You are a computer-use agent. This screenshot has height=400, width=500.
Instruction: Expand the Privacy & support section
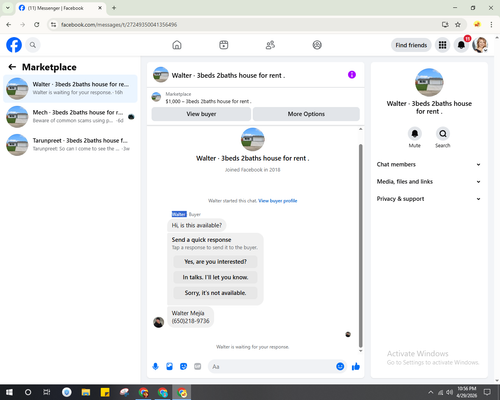click(x=429, y=199)
